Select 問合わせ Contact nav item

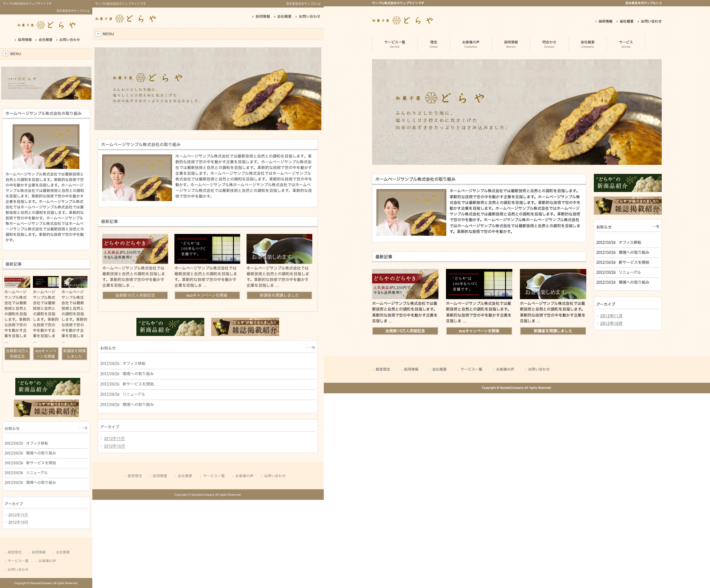pyautogui.click(x=549, y=44)
